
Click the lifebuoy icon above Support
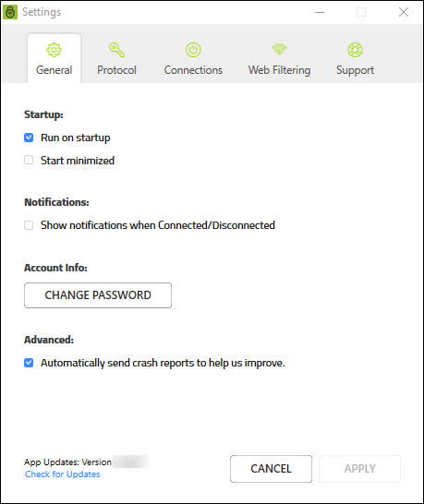355,50
